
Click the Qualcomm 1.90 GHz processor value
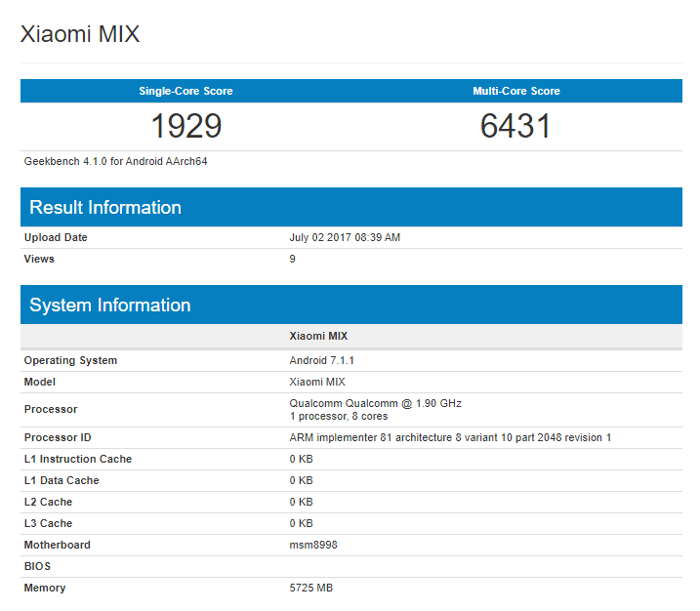pyautogui.click(x=375, y=403)
